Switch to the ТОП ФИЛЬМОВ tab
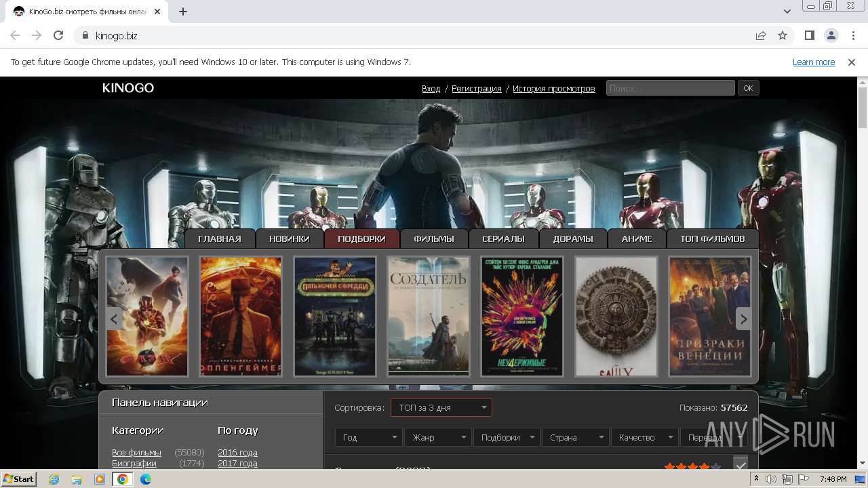This screenshot has width=868, height=488. coord(713,239)
